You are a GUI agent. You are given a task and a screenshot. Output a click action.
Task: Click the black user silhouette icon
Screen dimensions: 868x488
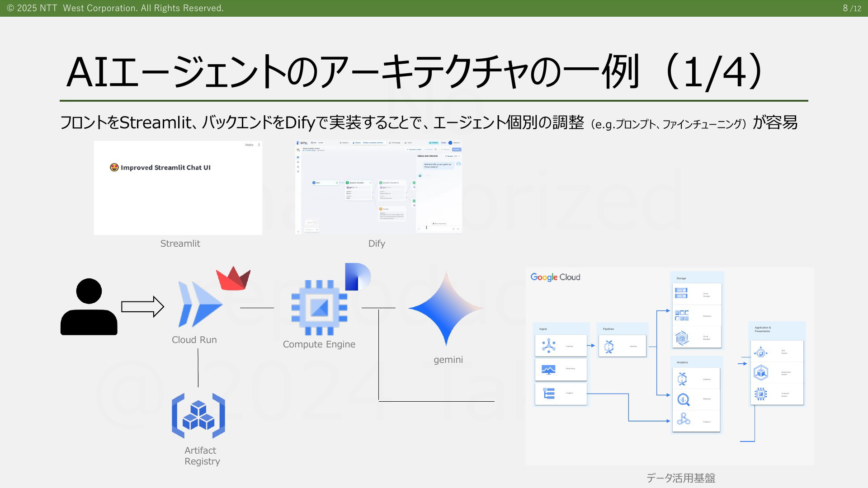[x=89, y=307]
